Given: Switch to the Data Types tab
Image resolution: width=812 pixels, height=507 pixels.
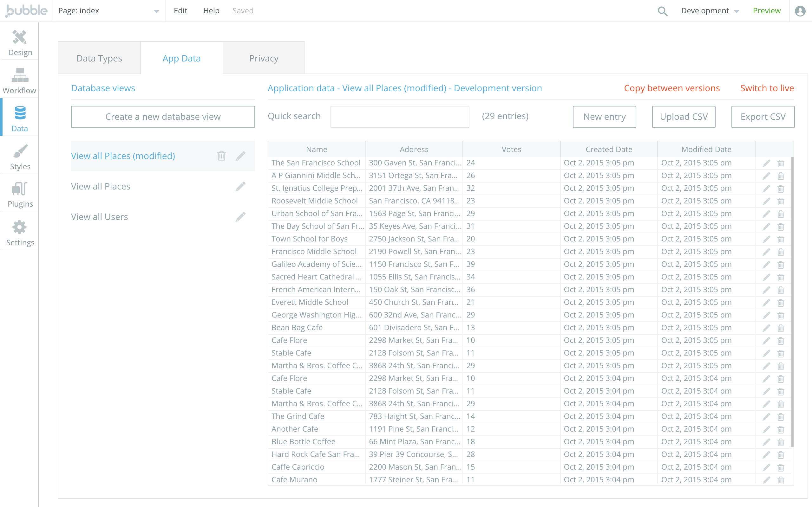Looking at the screenshot, I should click(99, 58).
